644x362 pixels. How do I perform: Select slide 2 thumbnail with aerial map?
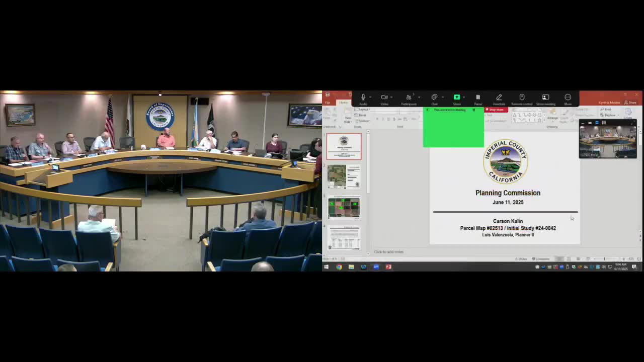point(344,177)
